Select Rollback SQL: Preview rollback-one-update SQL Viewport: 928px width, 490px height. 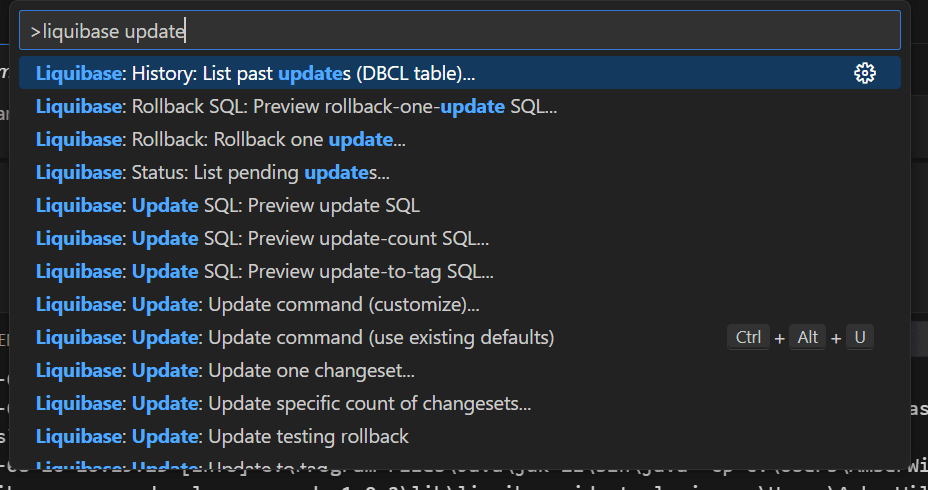[296, 106]
